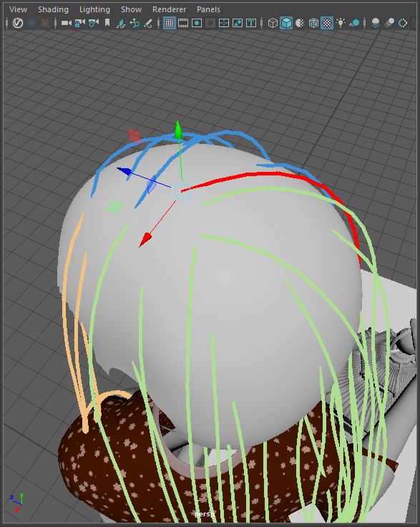Click the Image Plane icon

(121, 23)
